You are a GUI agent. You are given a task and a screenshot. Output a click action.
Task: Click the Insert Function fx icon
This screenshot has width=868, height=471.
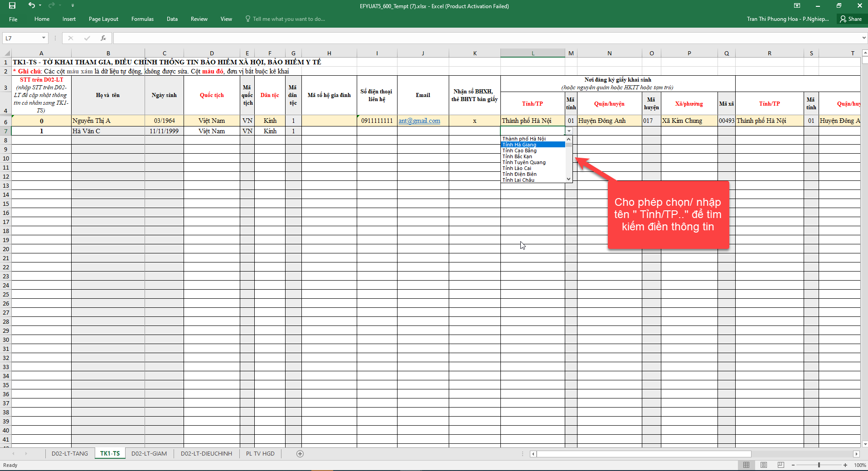[x=103, y=38]
